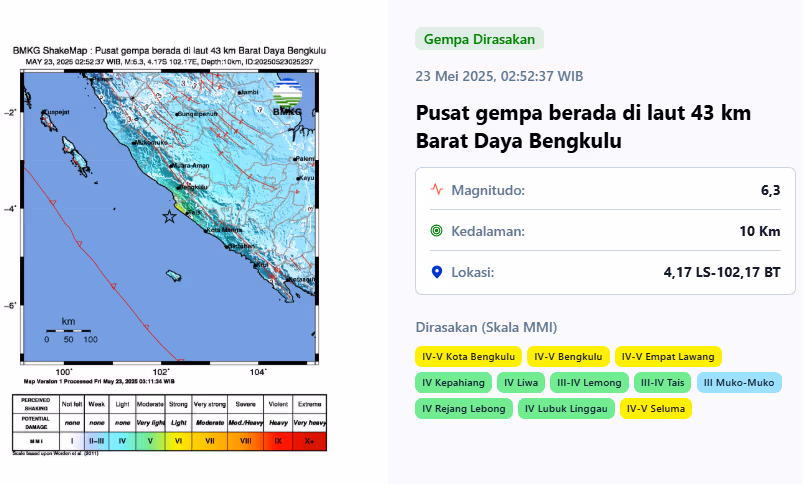Select the III Muko-Muko tag
The image size is (803, 484).
pos(739,382)
